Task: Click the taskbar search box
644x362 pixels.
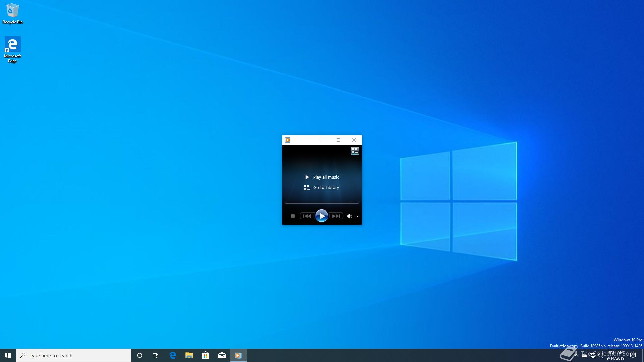Action: click(x=74, y=355)
